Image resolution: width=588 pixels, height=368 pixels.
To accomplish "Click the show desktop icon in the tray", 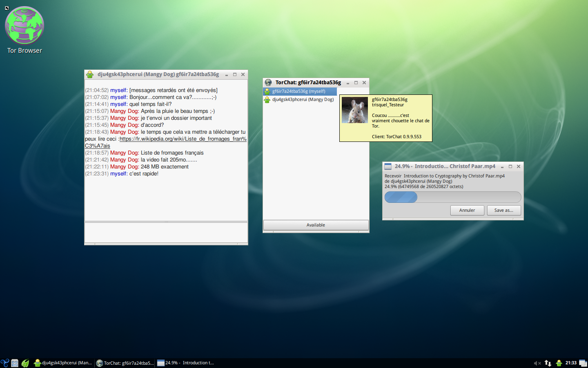I will click(x=583, y=363).
